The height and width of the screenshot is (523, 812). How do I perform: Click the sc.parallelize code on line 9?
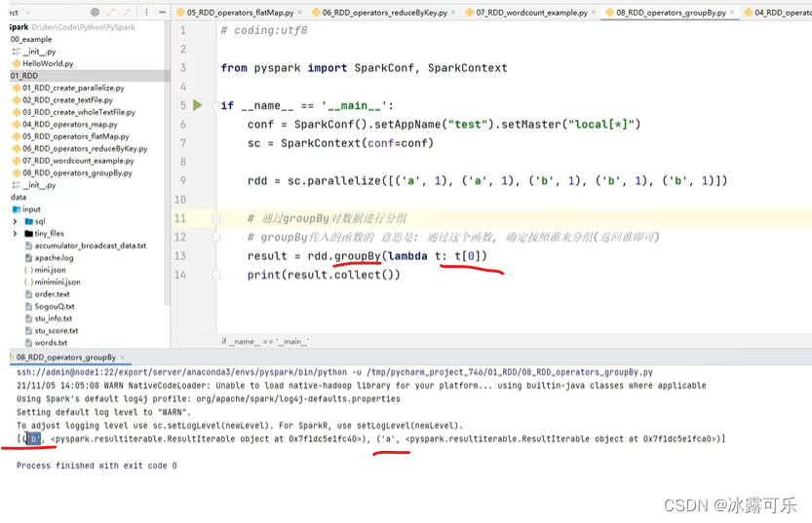pyautogui.click(x=487, y=181)
